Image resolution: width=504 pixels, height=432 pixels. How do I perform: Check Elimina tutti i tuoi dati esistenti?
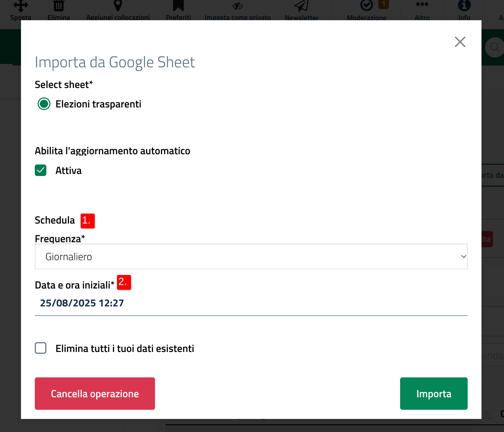41,348
